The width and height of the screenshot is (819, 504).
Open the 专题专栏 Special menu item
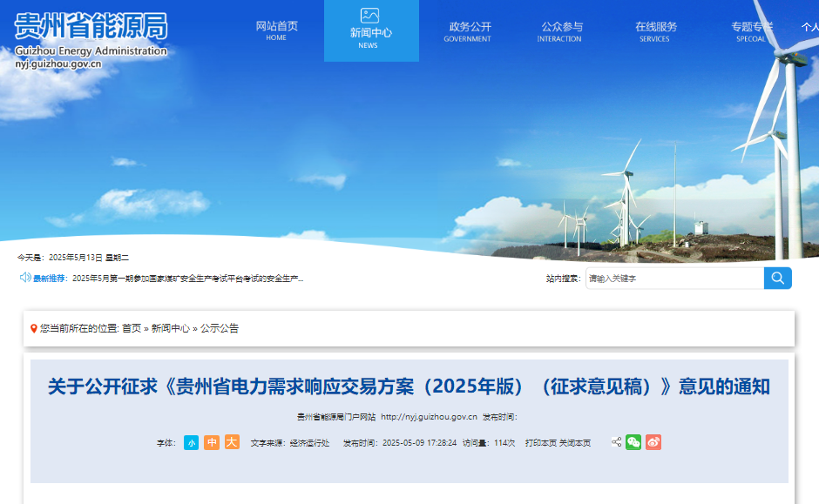pos(751,31)
